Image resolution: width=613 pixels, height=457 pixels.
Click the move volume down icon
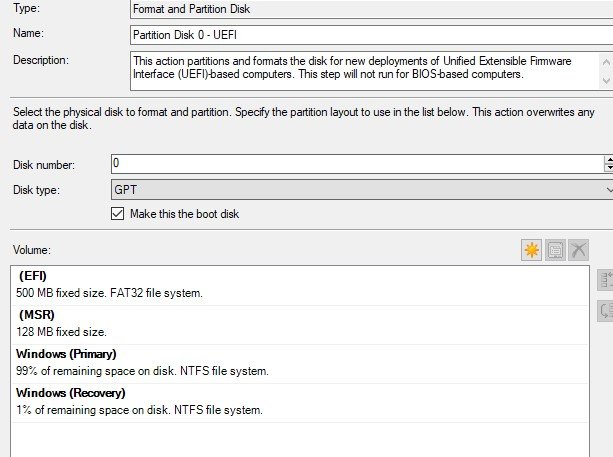pos(605,311)
